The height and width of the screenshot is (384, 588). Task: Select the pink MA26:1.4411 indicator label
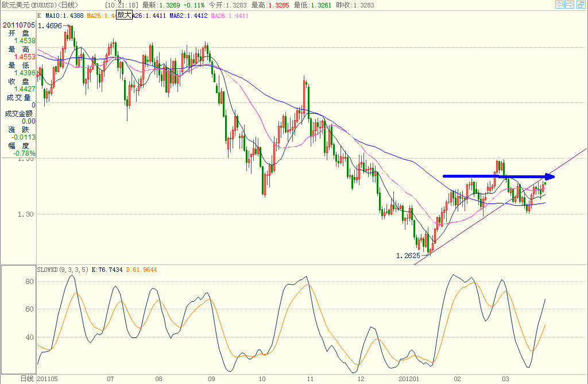[230, 16]
